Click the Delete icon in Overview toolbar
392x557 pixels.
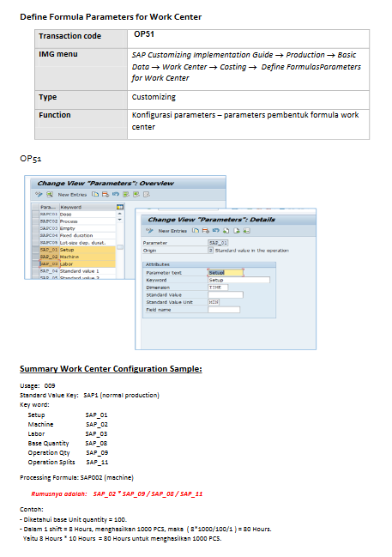coord(106,194)
